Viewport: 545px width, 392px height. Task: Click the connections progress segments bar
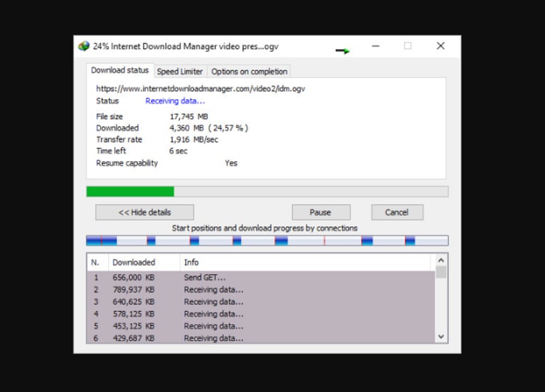tap(267, 241)
